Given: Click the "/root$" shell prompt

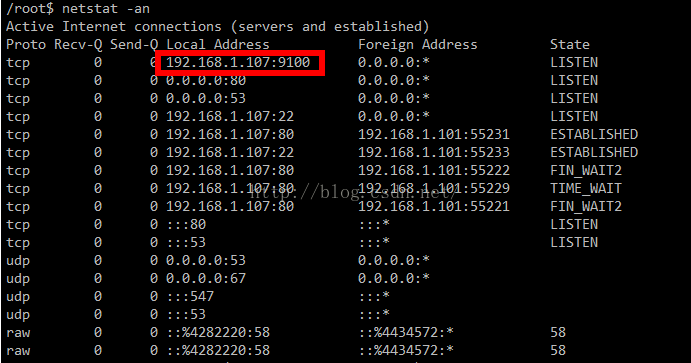Looking at the screenshot, I should (30, 9).
